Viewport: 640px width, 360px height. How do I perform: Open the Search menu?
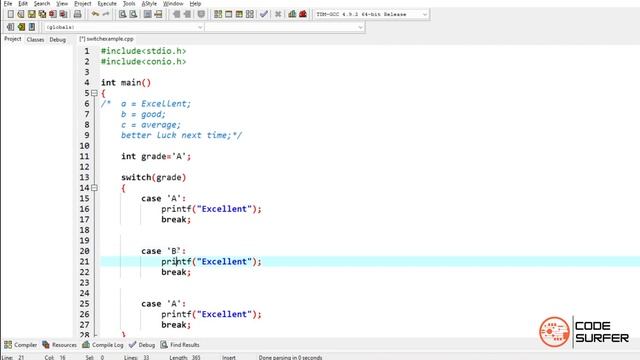point(42,4)
